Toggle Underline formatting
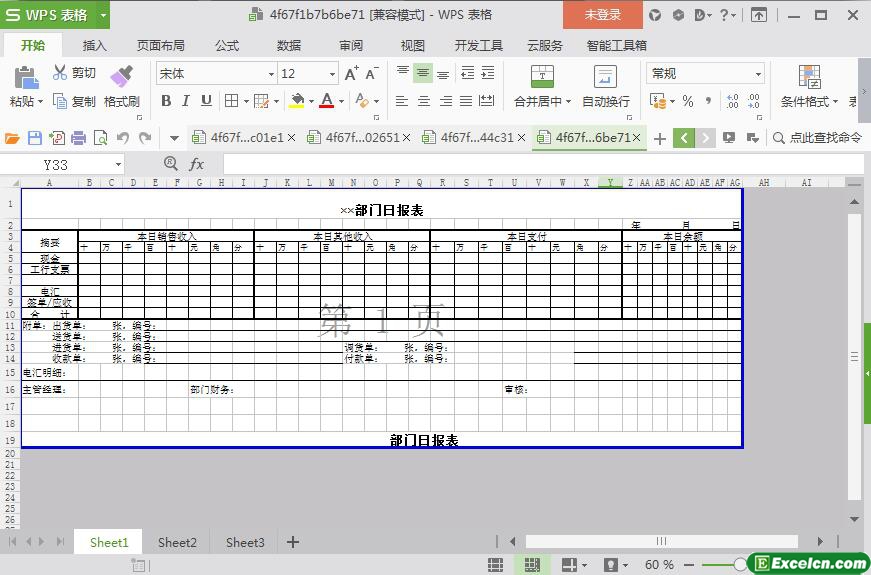Viewport: 871px width, 575px height. (x=206, y=101)
